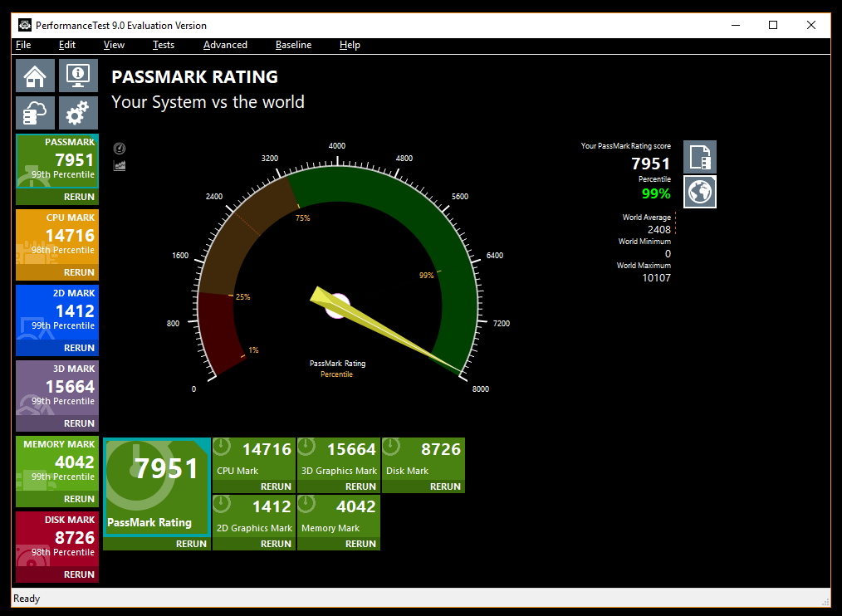Click the save results document icon
The width and height of the screenshot is (842, 616).
[x=700, y=157]
